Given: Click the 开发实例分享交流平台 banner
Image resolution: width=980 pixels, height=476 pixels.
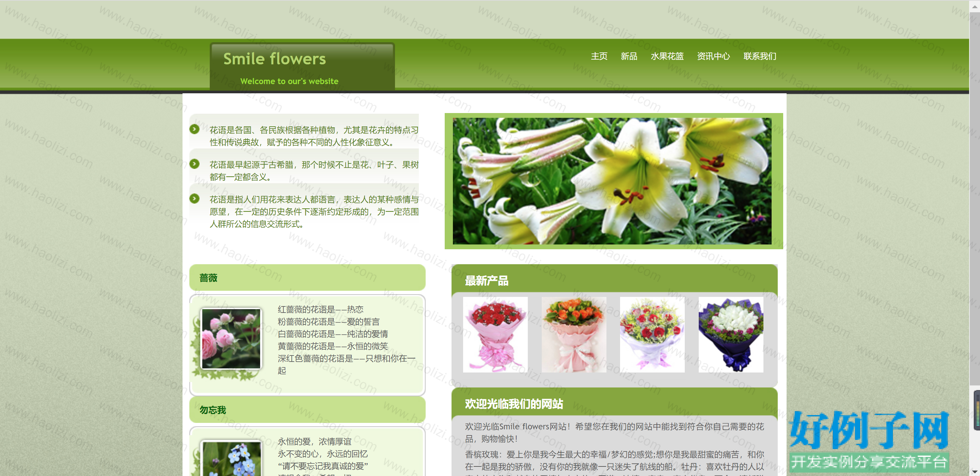Looking at the screenshot, I should [869, 462].
